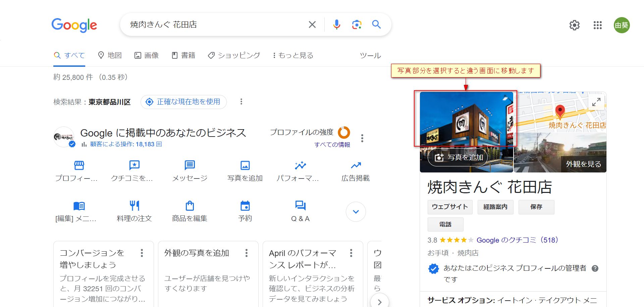Click the Google logo
This screenshot has width=644, height=307.
74,25
